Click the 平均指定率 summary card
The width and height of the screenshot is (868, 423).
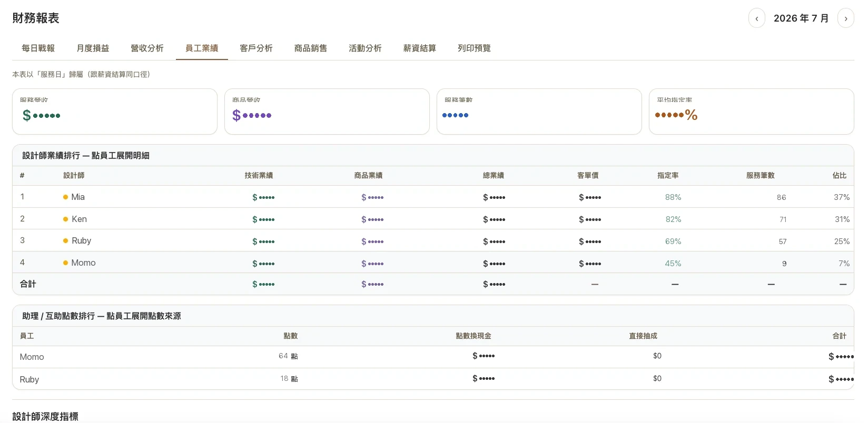(752, 112)
